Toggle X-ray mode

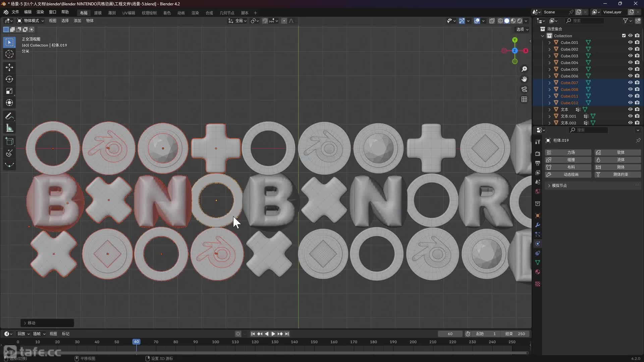pyautogui.click(x=492, y=21)
